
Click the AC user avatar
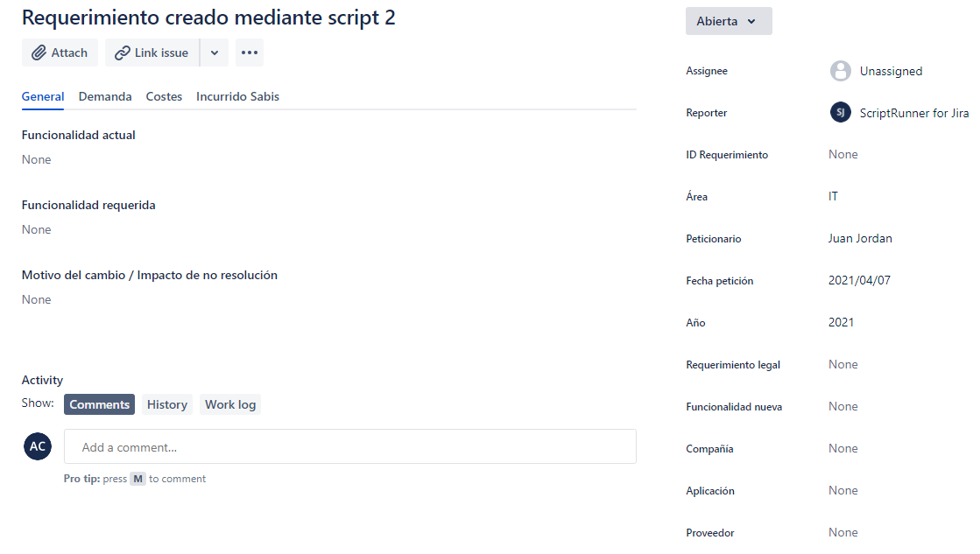[x=38, y=446]
